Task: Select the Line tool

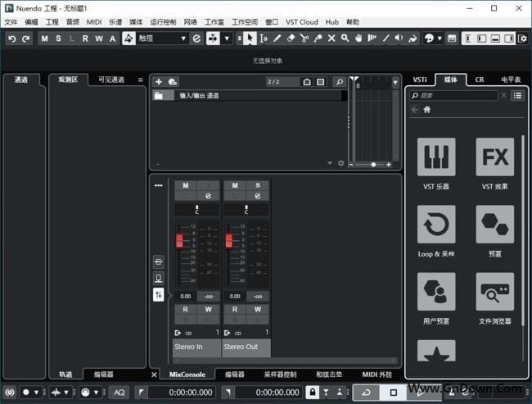Action: (x=385, y=39)
